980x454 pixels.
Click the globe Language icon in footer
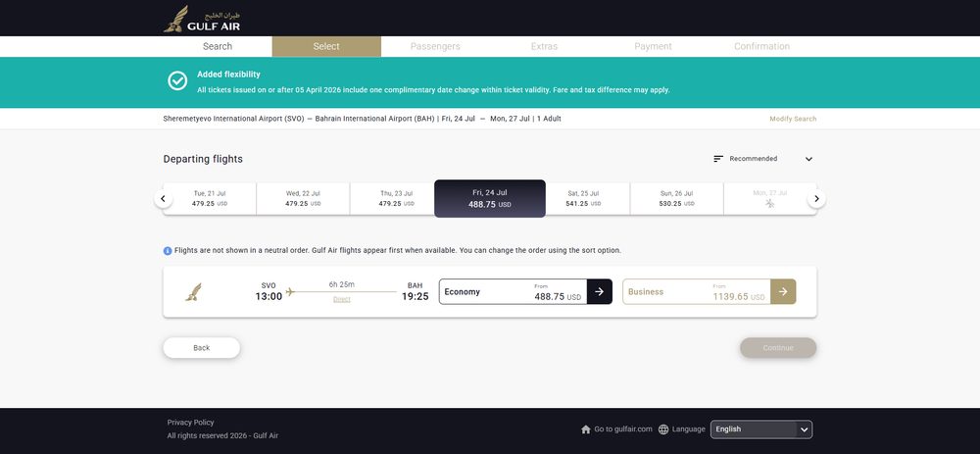663,429
